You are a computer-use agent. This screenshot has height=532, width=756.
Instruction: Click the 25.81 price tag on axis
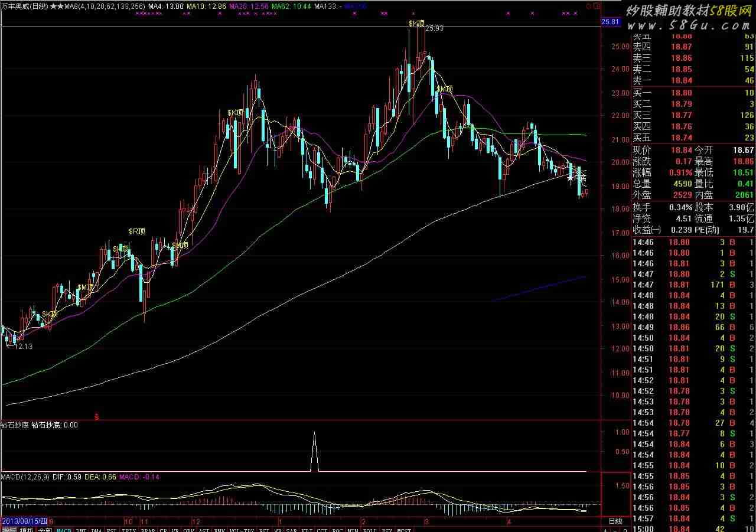(610, 22)
